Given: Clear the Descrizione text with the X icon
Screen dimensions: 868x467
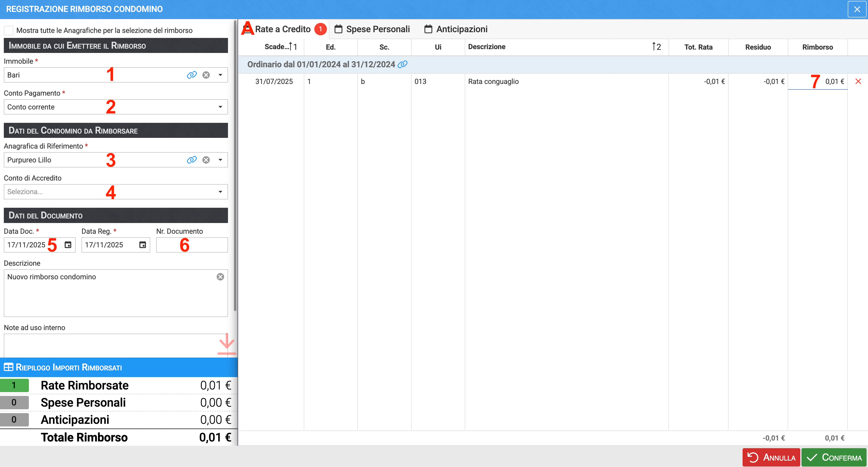Looking at the screenshot, I should pos(220,277).
